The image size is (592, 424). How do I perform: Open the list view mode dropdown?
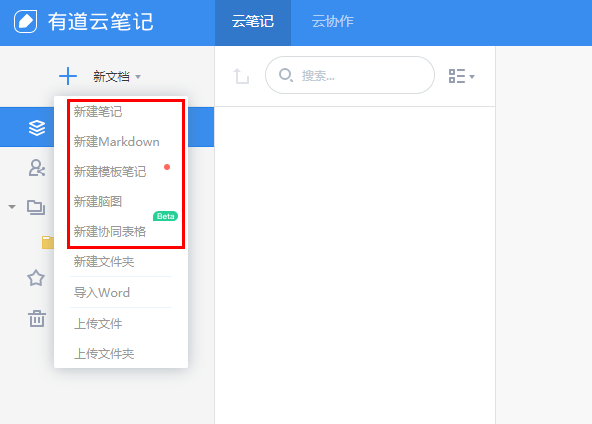click(461, 76)
